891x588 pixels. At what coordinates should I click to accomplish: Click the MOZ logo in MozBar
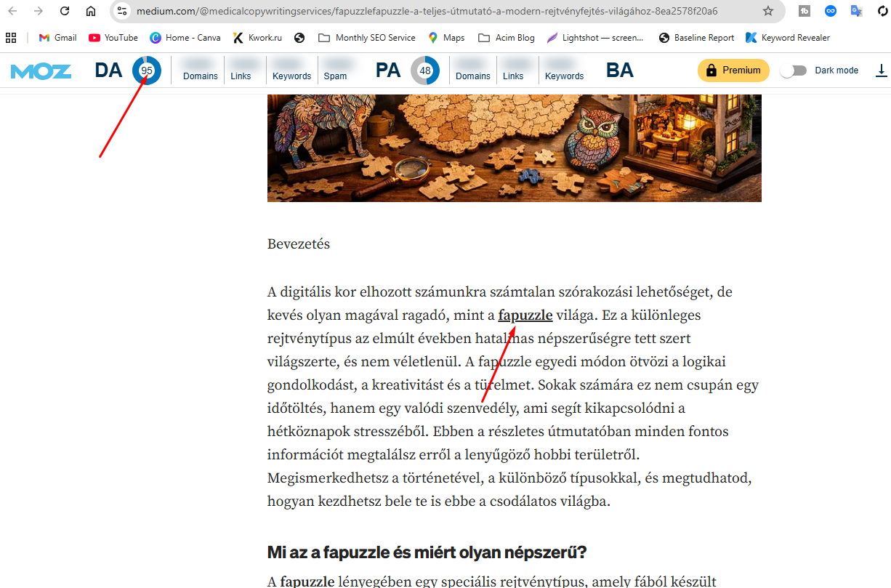pos(41,71)
